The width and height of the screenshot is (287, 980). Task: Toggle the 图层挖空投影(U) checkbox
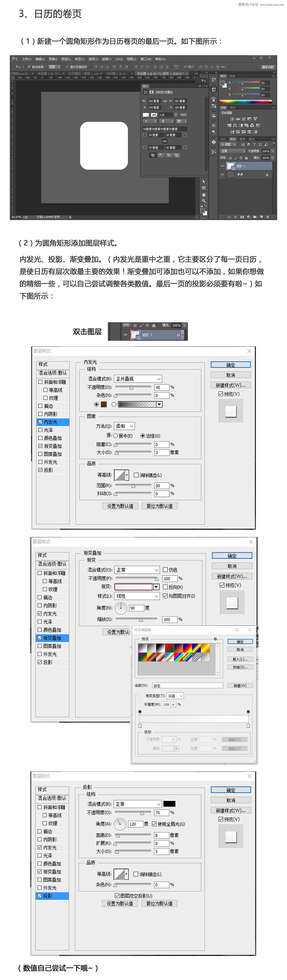click(117, 895)
